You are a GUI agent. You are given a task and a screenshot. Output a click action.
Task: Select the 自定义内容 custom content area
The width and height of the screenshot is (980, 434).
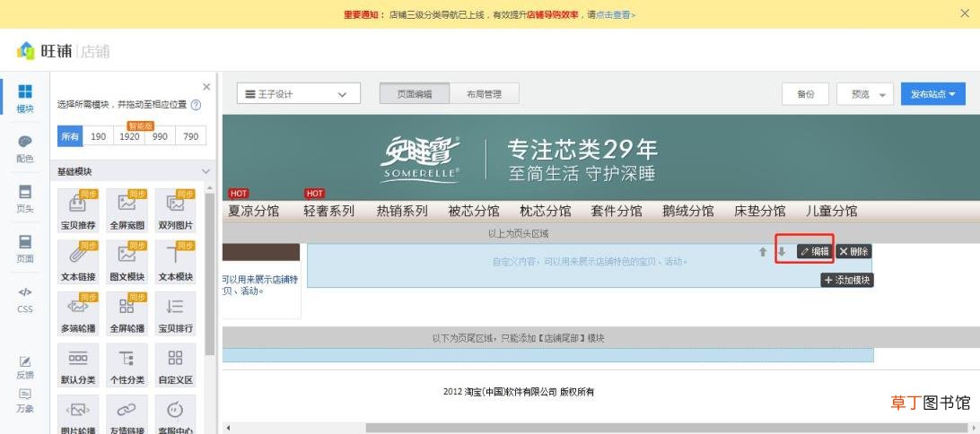click(590, 265)
